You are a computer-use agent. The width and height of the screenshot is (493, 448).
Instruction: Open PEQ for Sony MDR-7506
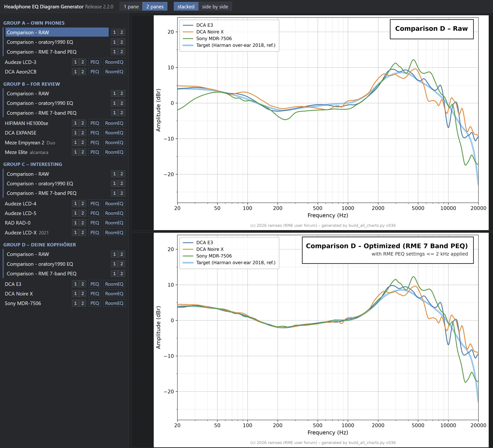coord(95,303)
